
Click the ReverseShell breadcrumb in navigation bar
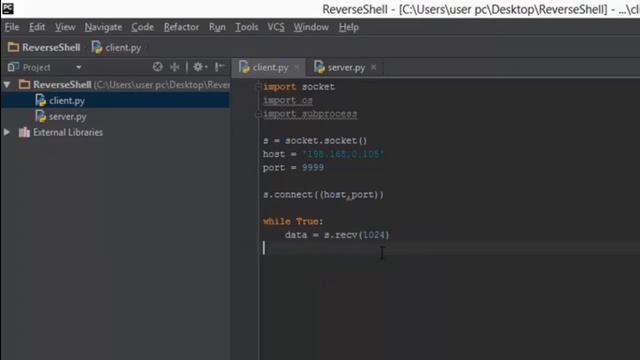tap(44, 47)
